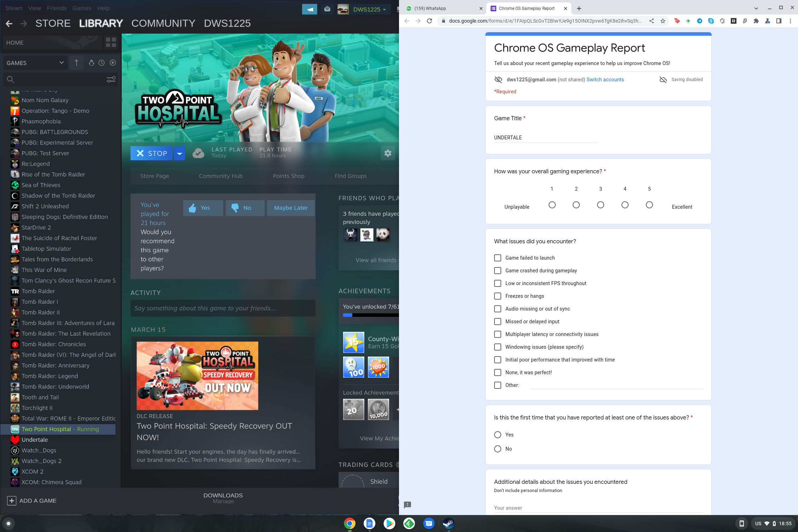Open the Steam inbox envelope icon
The image size is (798, 532).
[x=327, y=9]
